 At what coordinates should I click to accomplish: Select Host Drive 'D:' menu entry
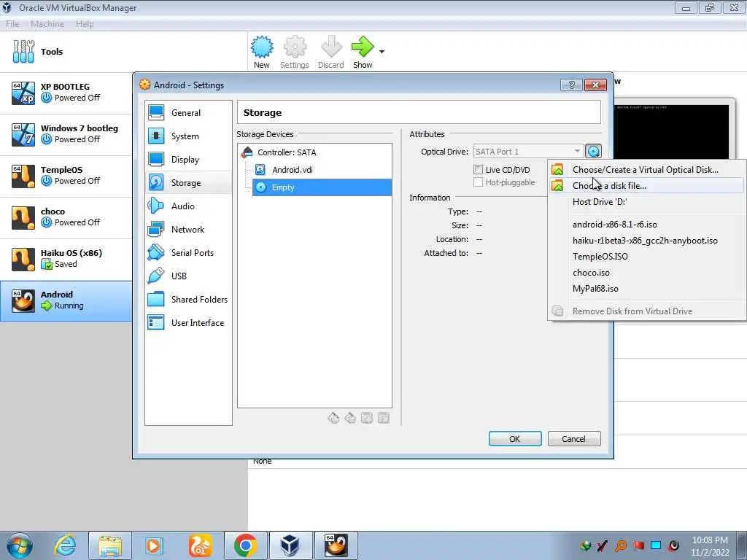pyautogui.click(x=646, y=202)
